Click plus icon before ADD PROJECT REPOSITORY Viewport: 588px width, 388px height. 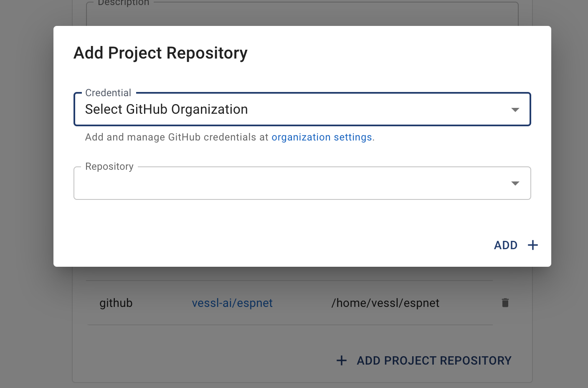[x=342, y=360]
